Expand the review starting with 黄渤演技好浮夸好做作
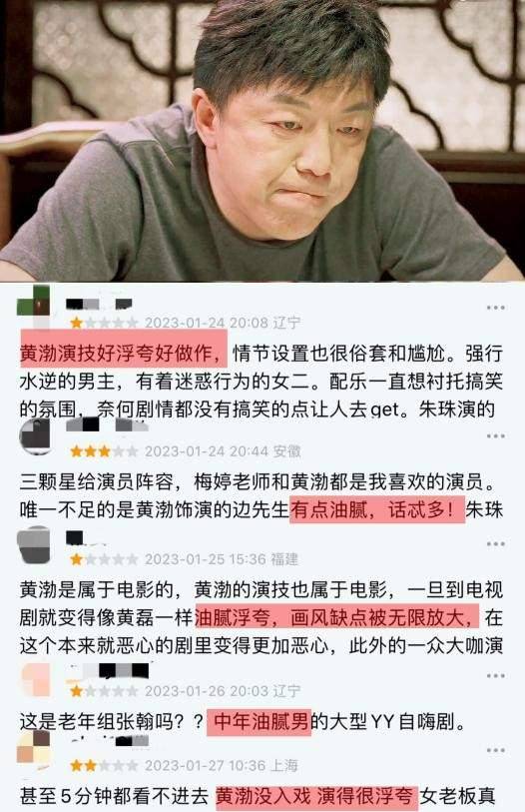Screen dimensions: 525x812 (262, 382)
